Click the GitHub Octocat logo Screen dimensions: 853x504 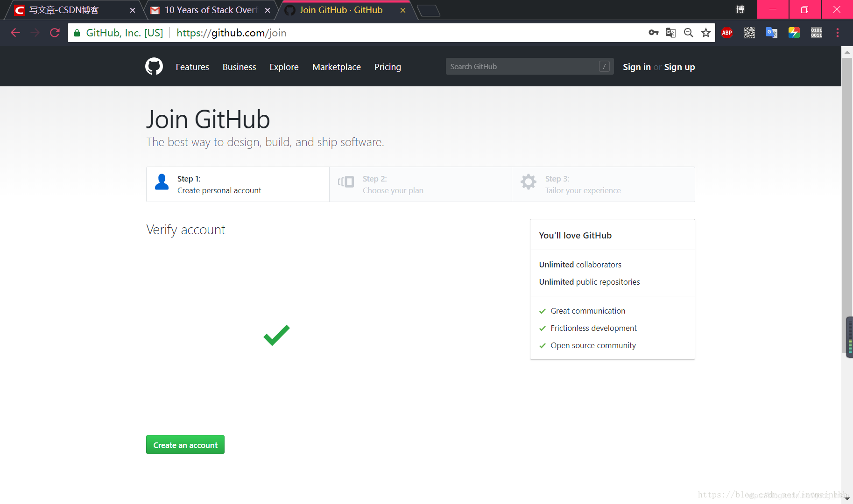pyautogui.click(x=154, y=66)
